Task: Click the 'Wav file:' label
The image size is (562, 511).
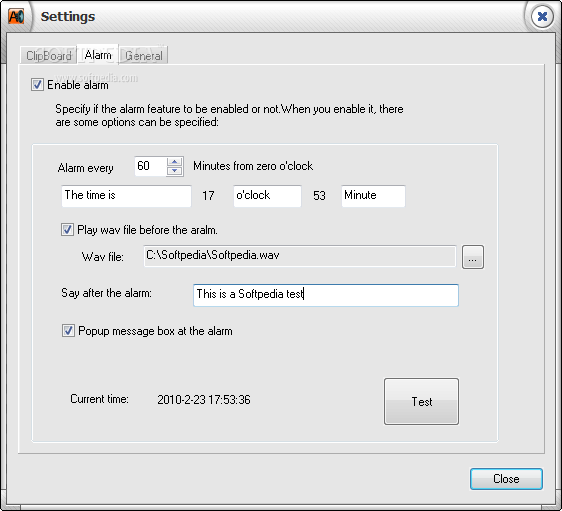Action: (x=103, y=257)
